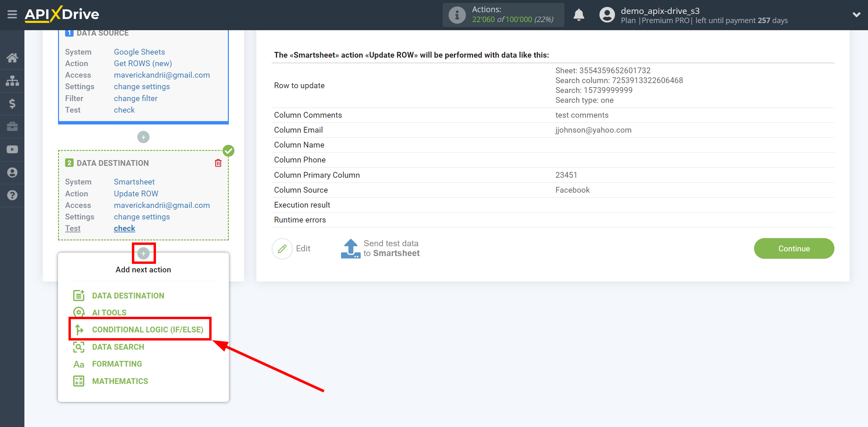Open the YouTube video sidebar icon

pos(12,149)
